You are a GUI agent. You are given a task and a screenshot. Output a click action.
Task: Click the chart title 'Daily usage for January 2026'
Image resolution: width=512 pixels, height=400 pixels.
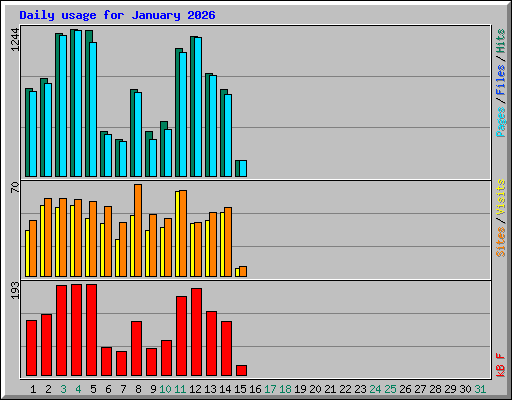pyautogui.click(x=117, y=15)
